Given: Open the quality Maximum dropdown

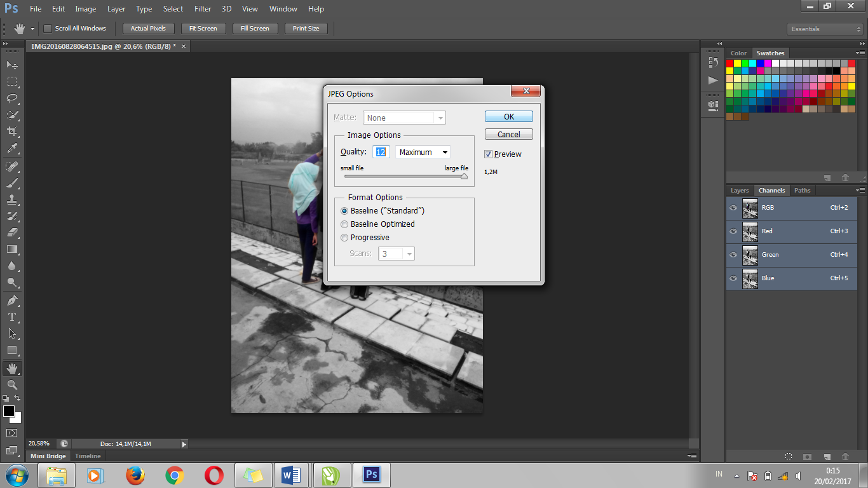Looking at the screenshot, I should 422,152.
